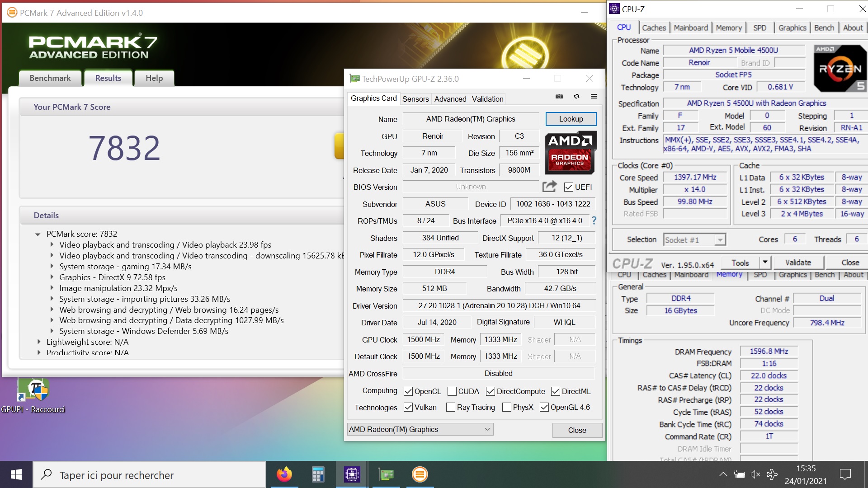Toggle the Ray Tracing checkbox

[450, 407]
